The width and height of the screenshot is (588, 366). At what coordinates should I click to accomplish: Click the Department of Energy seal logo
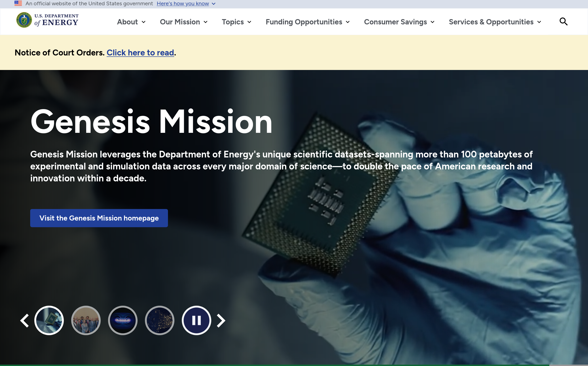[24, 20]
